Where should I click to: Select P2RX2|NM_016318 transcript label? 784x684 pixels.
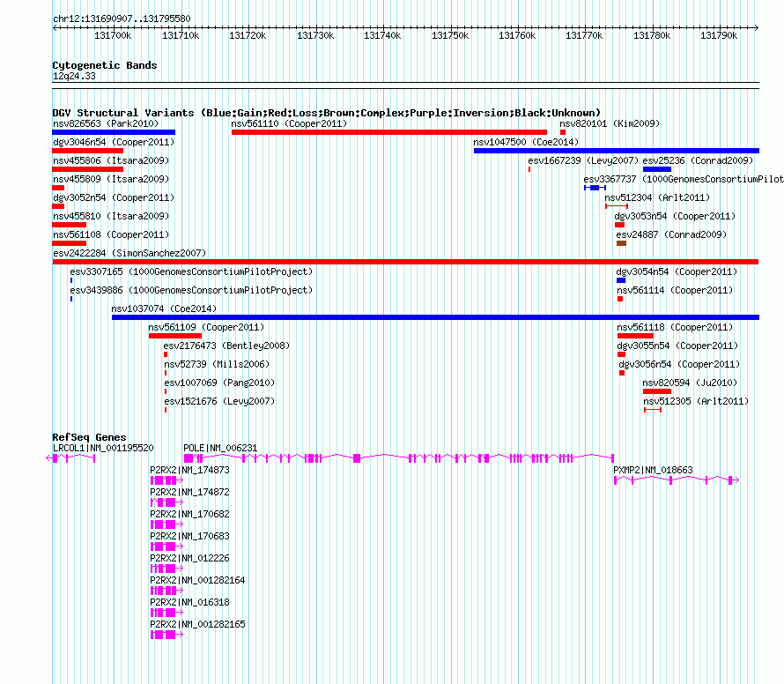click(x=190, y=602)
